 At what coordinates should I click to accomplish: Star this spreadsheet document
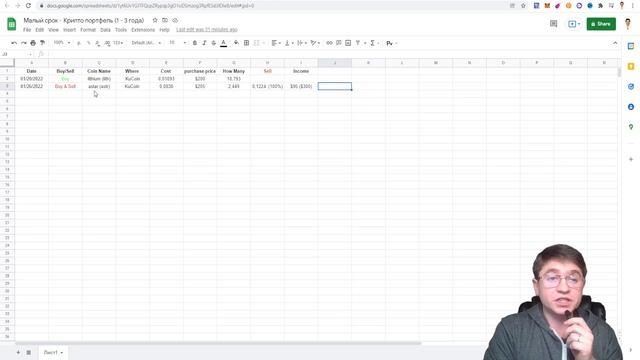click(155, 20)
